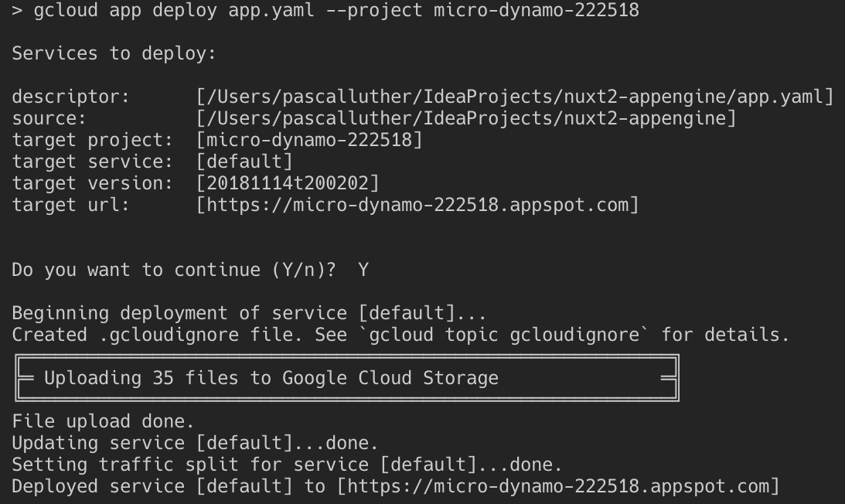Click the app.yaml descriptor file path
The width and height of the screenshot is (845, 504).
point(515,97)
